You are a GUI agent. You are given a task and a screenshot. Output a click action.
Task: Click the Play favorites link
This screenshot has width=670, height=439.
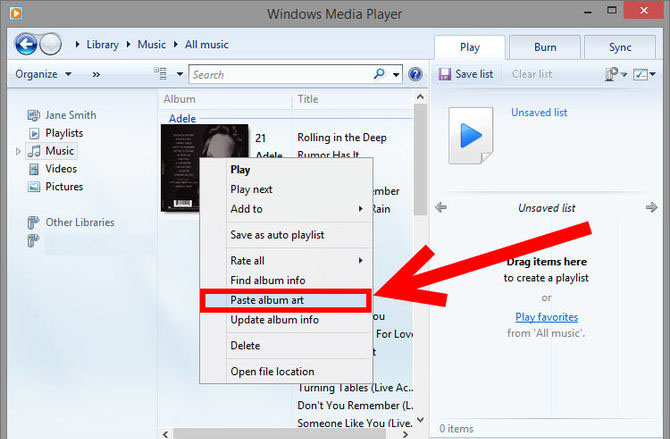547,317
